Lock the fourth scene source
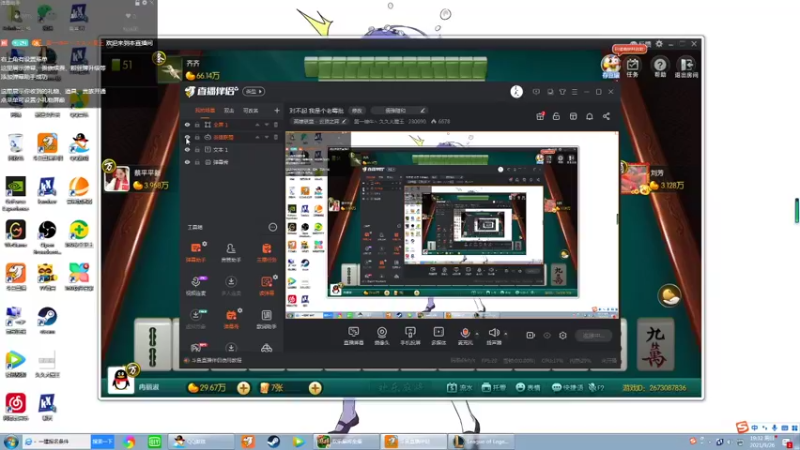The width and height of the screenshot is (800, 450). (197, 162)
